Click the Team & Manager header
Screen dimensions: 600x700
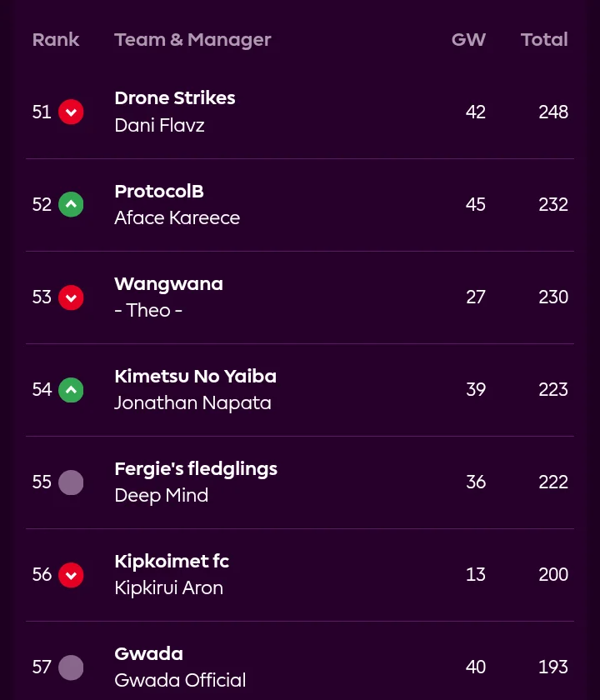192,39
